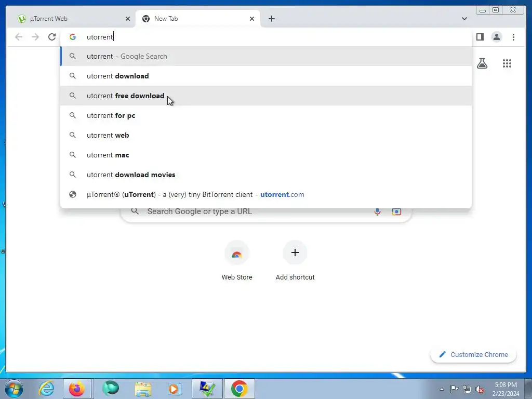Click the browser forward arrow
The image size is (532, 399).
(x=35, y=37)
